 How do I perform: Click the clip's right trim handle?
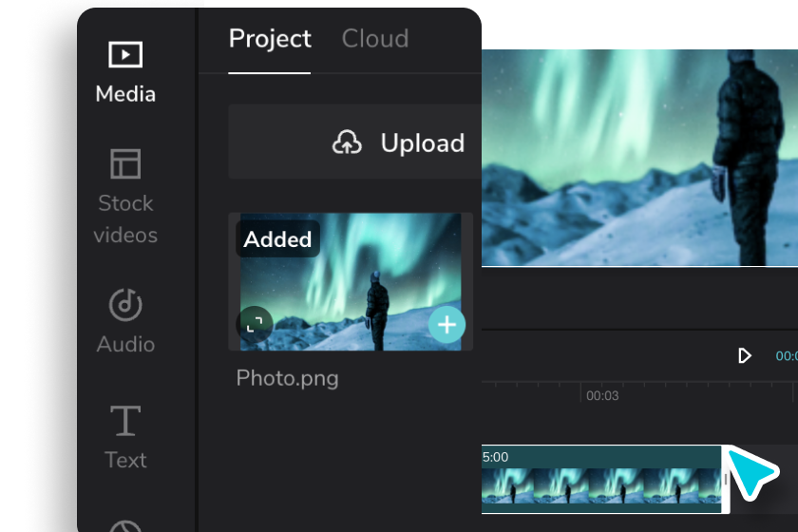[x=726, y=479]
